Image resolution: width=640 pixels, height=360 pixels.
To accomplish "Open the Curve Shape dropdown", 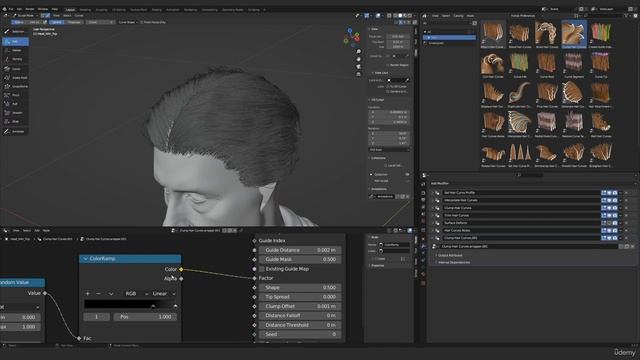I will pyautogui.click(x=127, y=22).
